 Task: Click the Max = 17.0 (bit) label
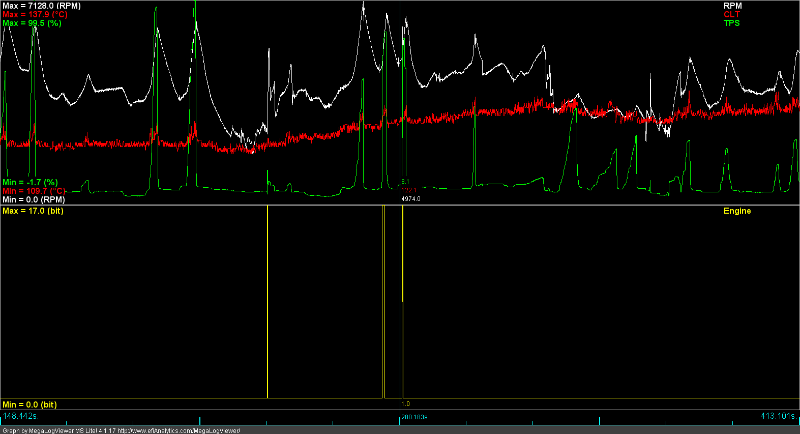[36, 212]
